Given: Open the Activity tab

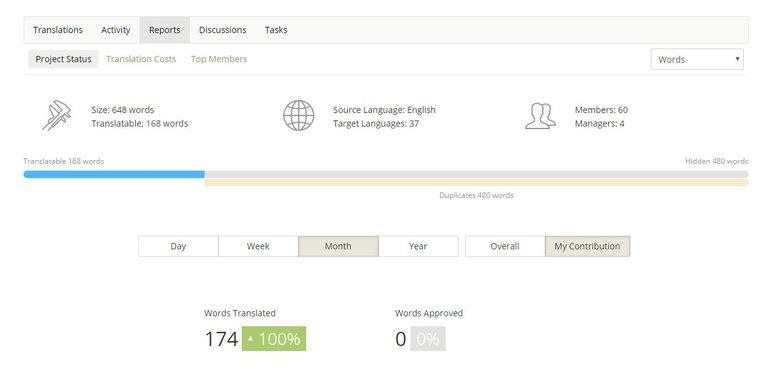Looking at the screenshot, I should (x=116, y=30).
